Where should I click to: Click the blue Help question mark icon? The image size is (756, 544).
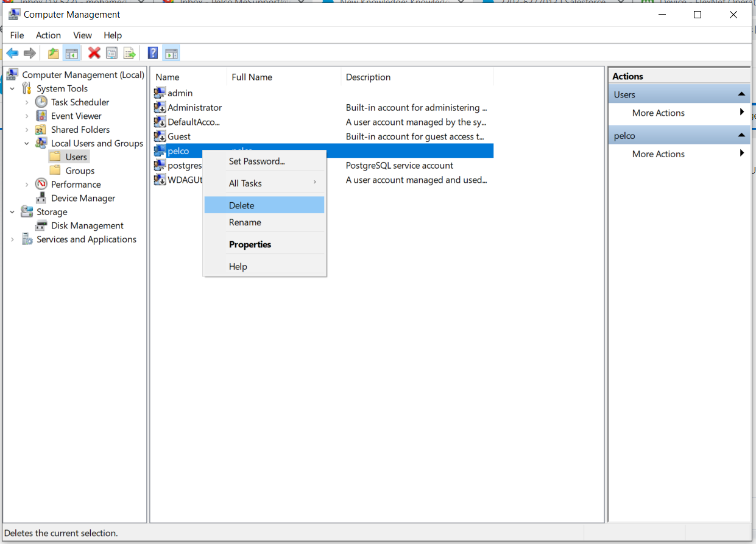click(152, 53)
